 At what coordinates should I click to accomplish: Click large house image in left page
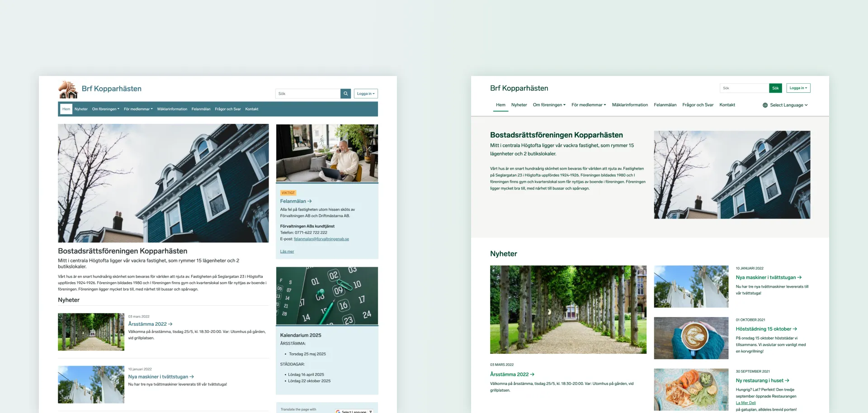(163, 183)
